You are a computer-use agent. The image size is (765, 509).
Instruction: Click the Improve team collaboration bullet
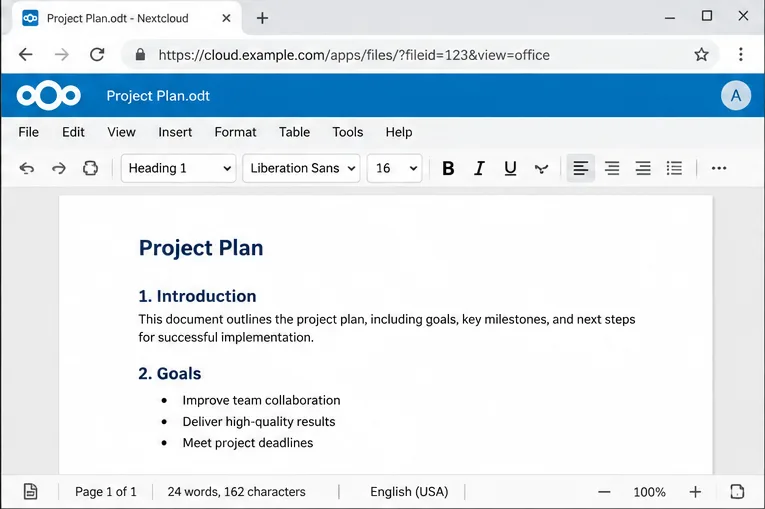262,400
